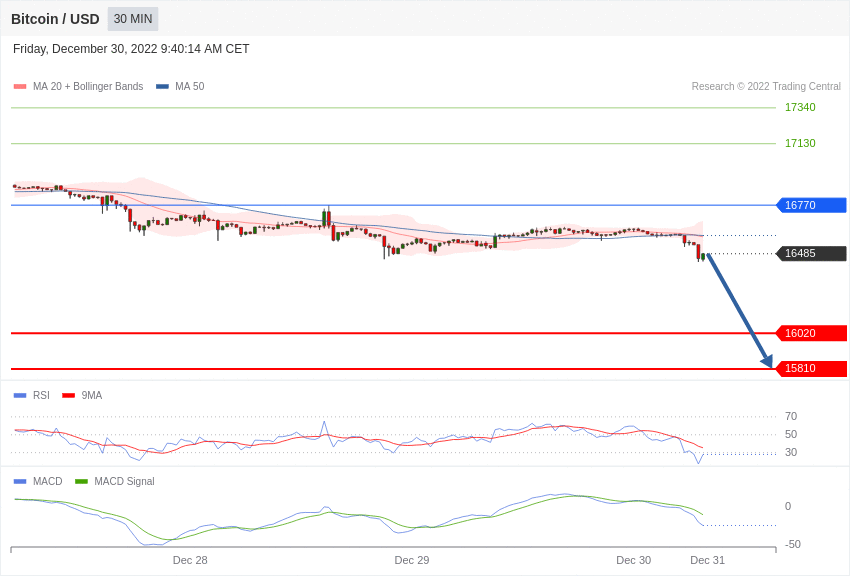Click the Dec 31 date label
The height and width of the screenshot is (576, 850).
(707, 560)
